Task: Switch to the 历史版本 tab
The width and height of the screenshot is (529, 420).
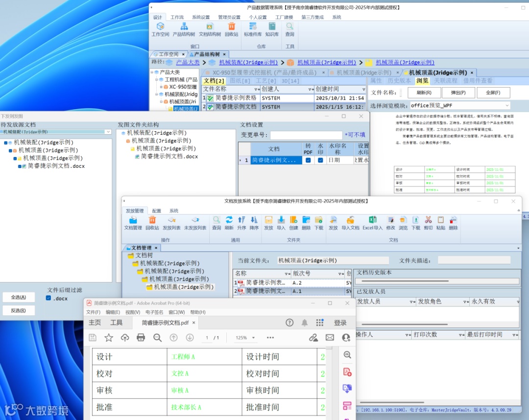Action: coord(399,81)
